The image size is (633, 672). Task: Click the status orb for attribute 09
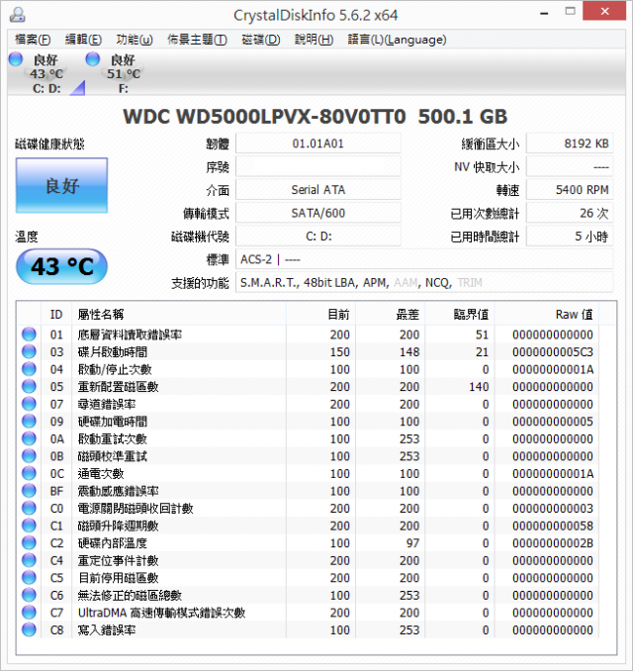coord(29,422)
